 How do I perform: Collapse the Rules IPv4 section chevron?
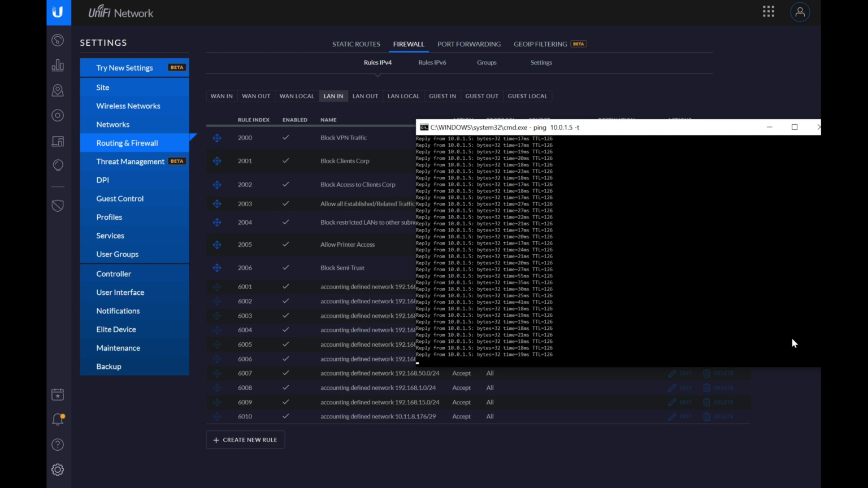coord(377,74)
